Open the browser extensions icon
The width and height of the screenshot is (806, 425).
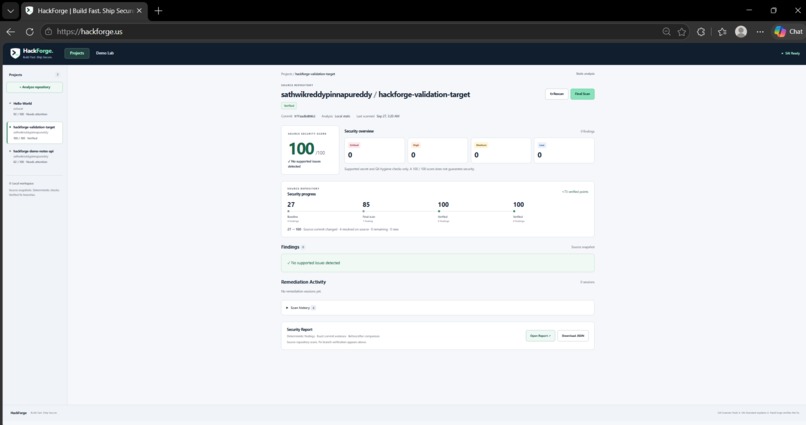coord(701,31)
